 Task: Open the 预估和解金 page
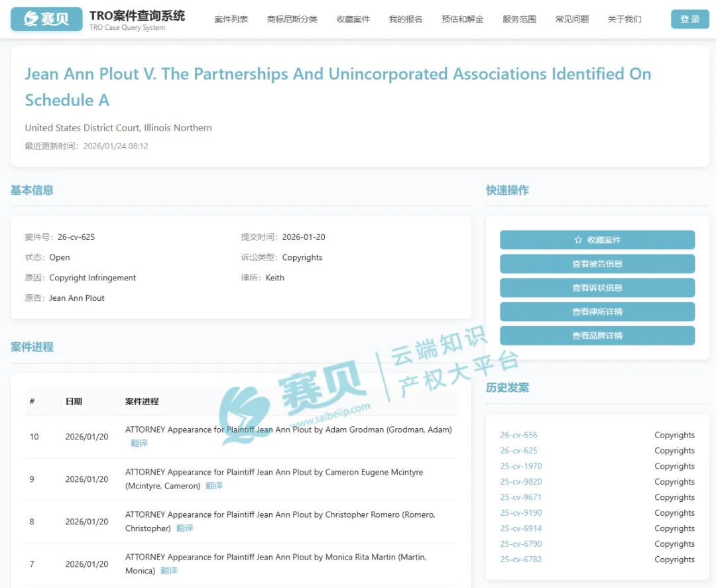point(462,19)
